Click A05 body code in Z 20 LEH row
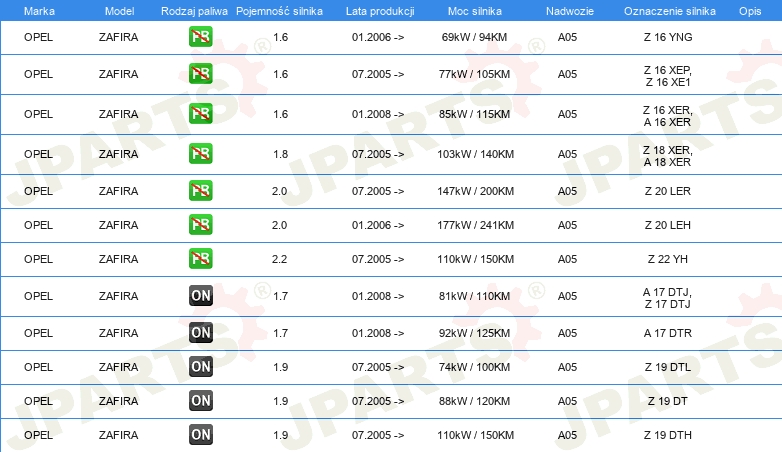 point(567,225)
